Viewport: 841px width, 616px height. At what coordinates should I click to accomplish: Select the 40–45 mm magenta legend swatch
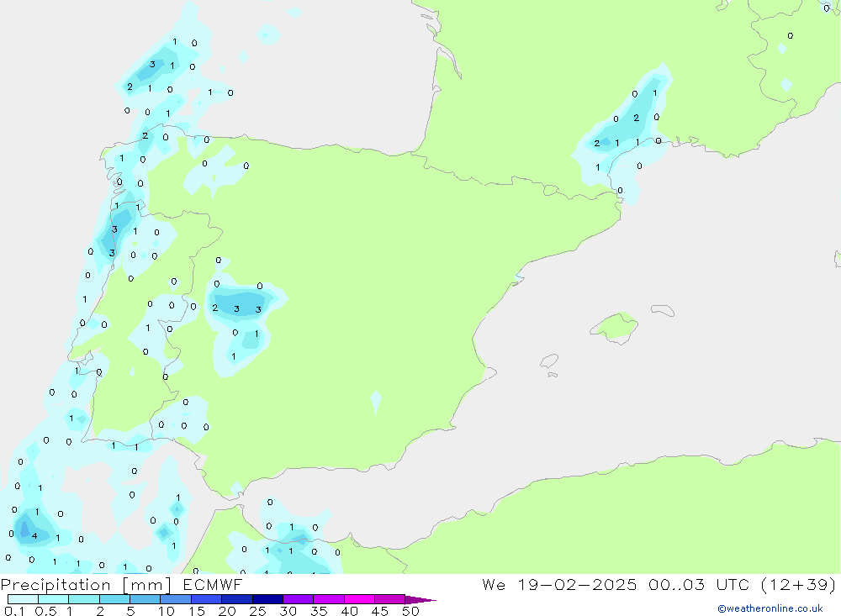[x=359, y=599]
